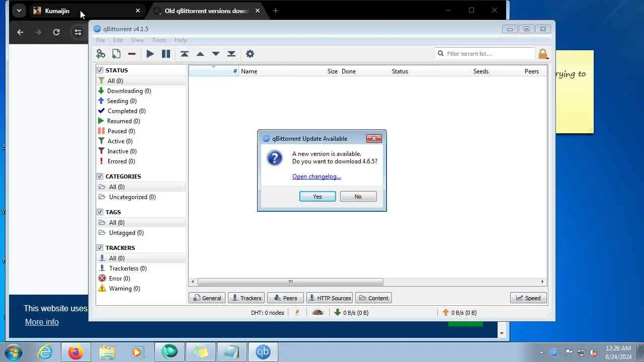
Task: Click the Windows Start orb
Action: coord(14,352)
